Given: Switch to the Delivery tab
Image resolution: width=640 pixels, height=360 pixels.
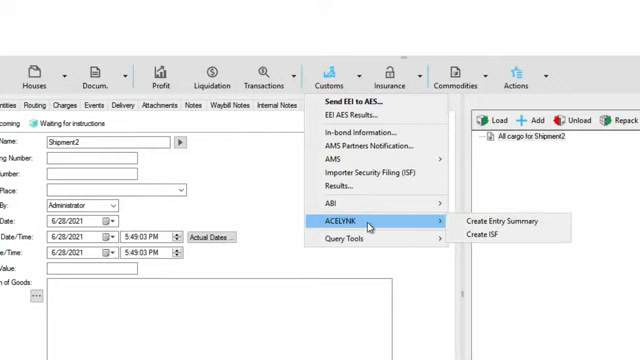Looking at the screenshot, I should pos(123,105).
